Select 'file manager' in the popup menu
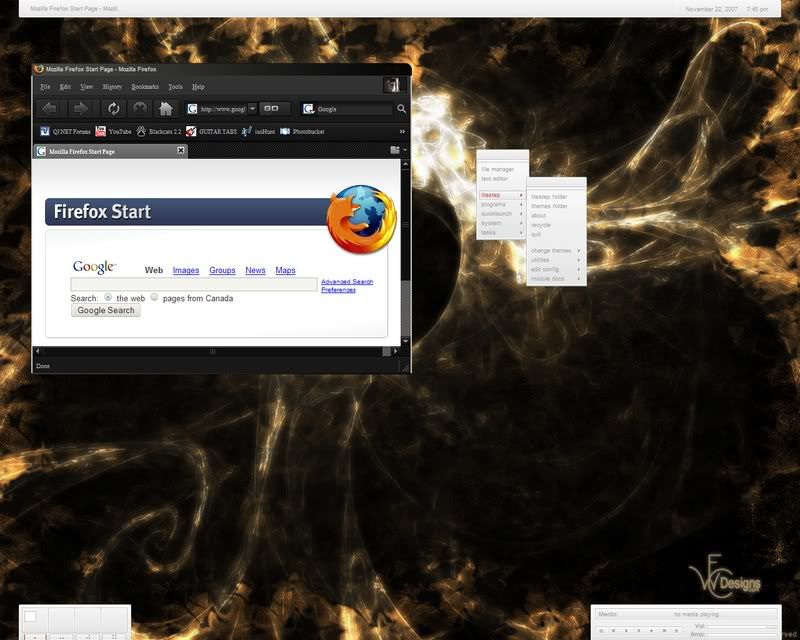The height and width of the screenshot is (640, 800). [x=497, y=169]
